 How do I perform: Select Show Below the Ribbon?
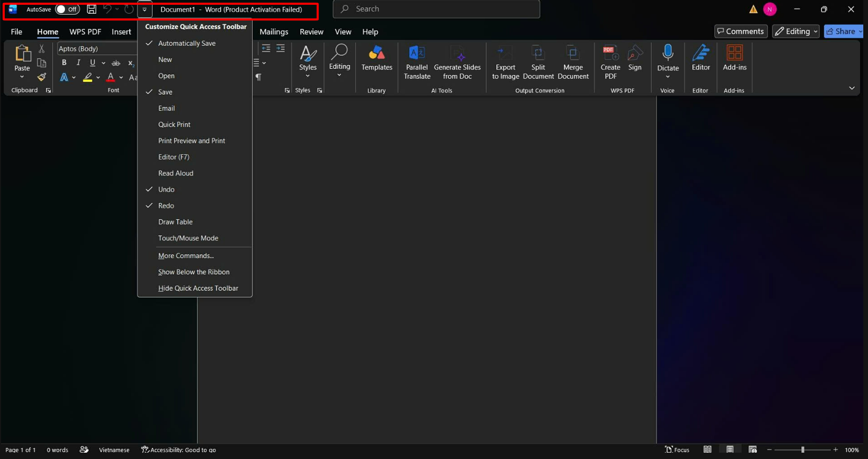(195, 272)
